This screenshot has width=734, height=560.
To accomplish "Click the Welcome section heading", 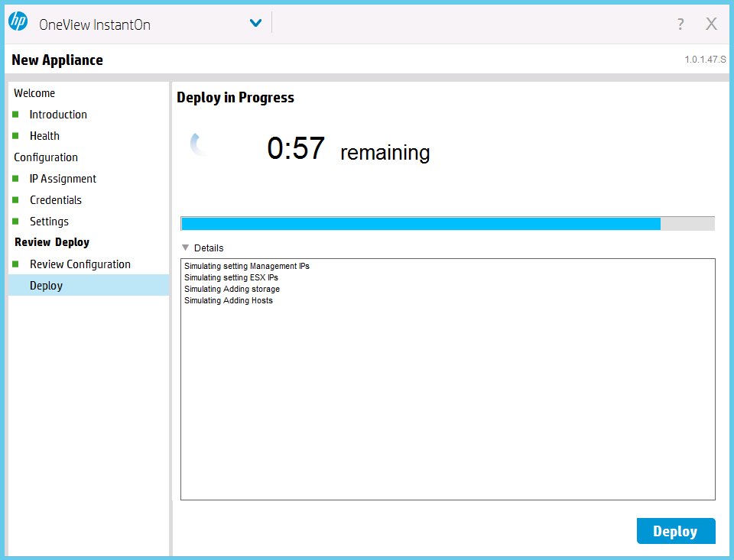I will (34, 93).
